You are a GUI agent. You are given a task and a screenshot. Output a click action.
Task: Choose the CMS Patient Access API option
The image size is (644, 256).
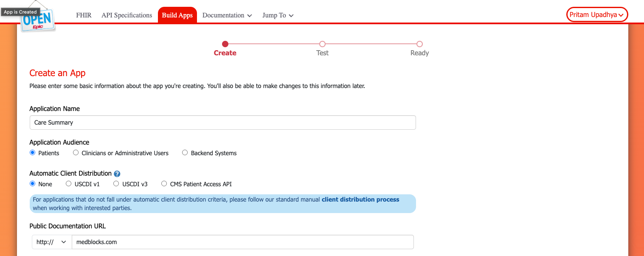pos(164,184)
